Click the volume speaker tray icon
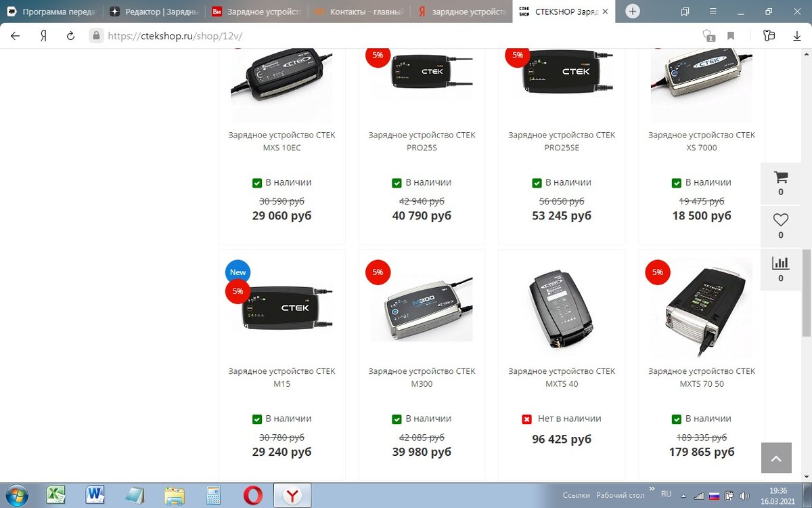812x508 pixels. coord(743,496)
